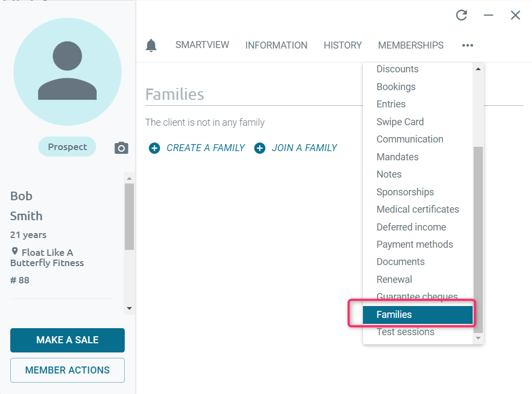
Task: Click the sidebar scroll down arrow
Action: (129, 309)
